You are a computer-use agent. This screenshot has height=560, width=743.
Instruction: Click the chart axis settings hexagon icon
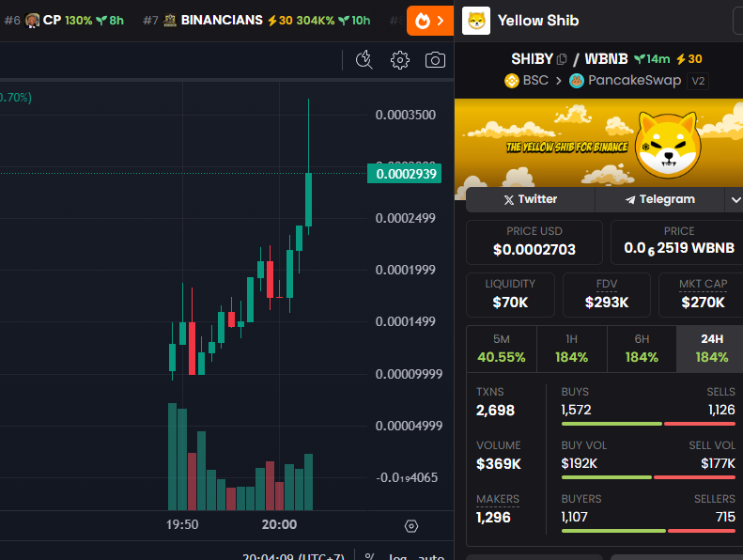pyautogui.click(x=411, y=526)
